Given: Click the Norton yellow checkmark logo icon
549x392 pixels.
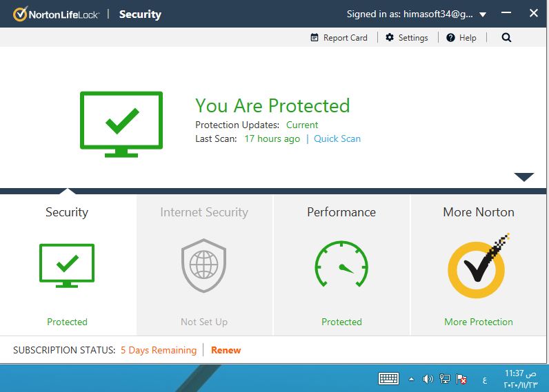Looking at the screenshot, I should coord(478,266).
